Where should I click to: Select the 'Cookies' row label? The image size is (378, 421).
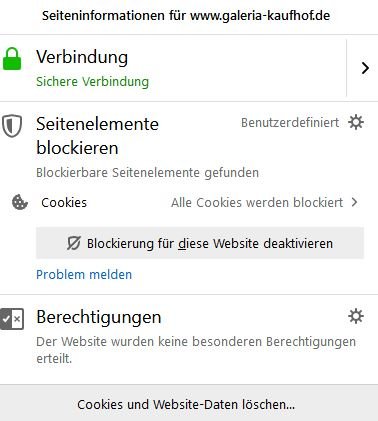pos(64,202)
